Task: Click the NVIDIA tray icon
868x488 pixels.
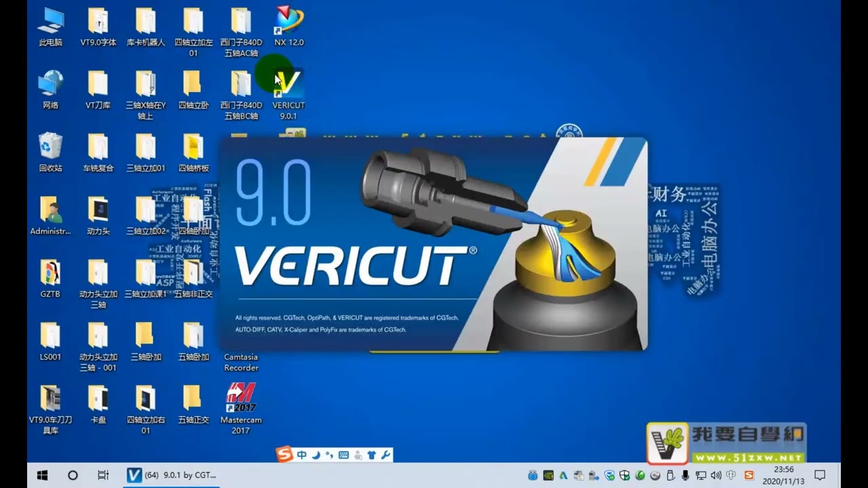Action: click(x=549, y=475)
